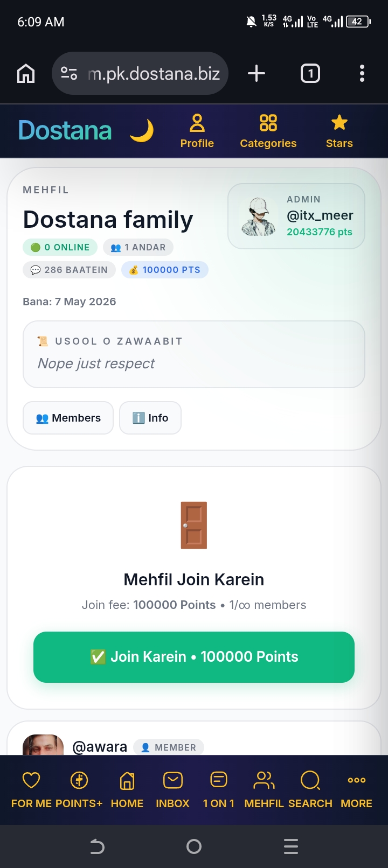This screenshot has height=868, width=388.
Task: Open 1 ON 1 chat
Action: pyautogui.click(x=219, y=789)
